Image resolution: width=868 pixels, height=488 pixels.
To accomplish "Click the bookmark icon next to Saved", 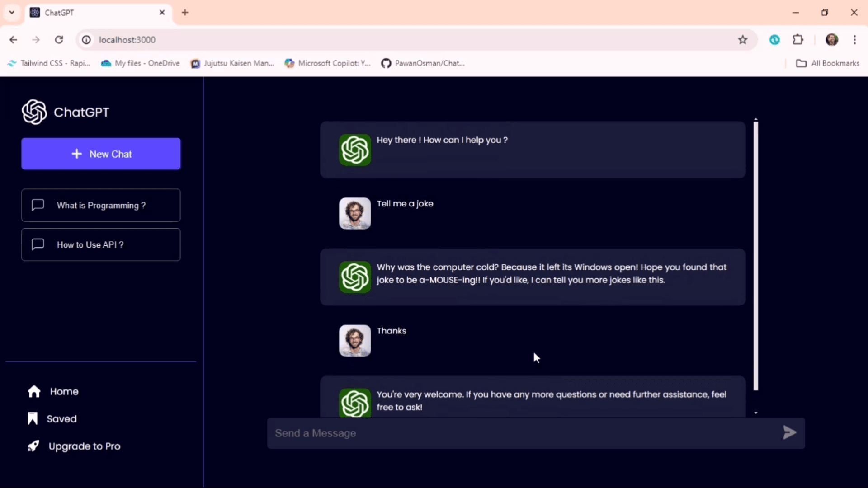I will [x=33, y=418].
